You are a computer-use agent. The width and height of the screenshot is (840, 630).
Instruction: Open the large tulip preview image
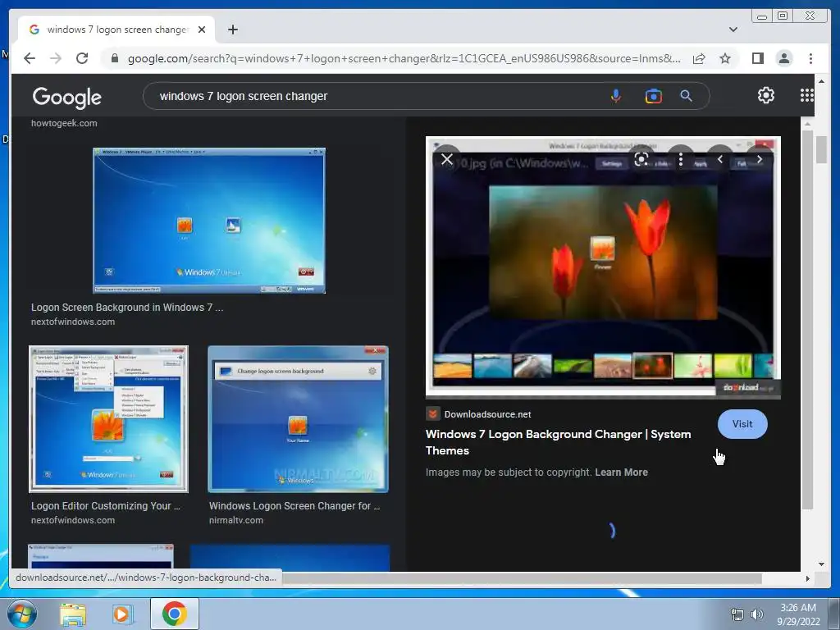[603, 267]
